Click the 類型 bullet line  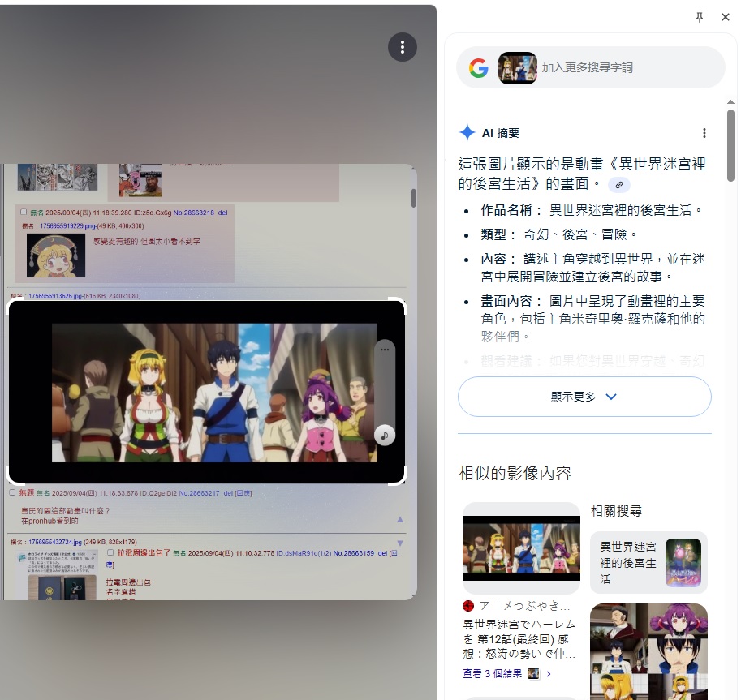(558, 234)
